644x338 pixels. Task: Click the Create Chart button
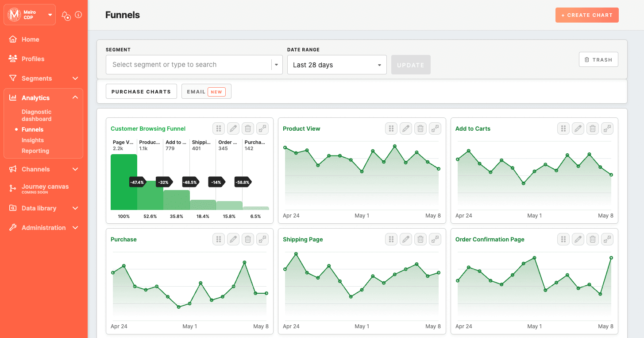(x=587, y=15)
